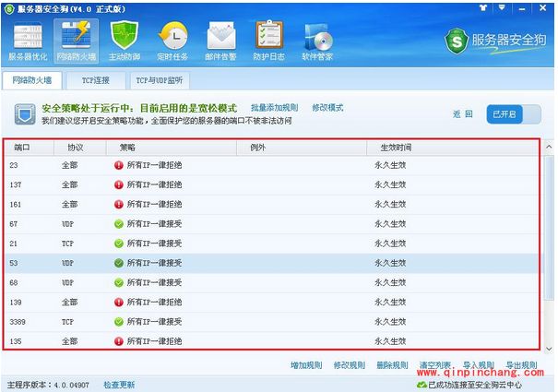Click the 导入规则 link
This screenshot has width=558, height=392.
pos(479,365)
